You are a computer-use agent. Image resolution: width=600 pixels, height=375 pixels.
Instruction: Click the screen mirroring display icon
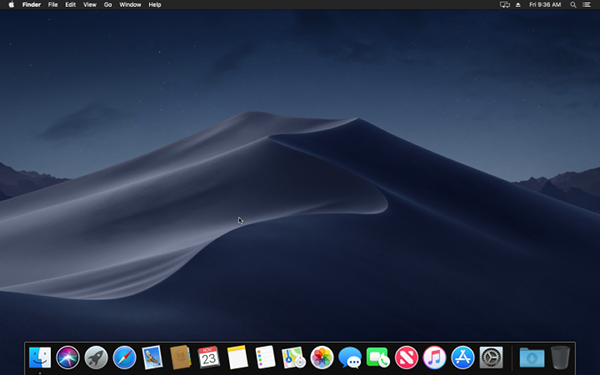click(505, 5)
